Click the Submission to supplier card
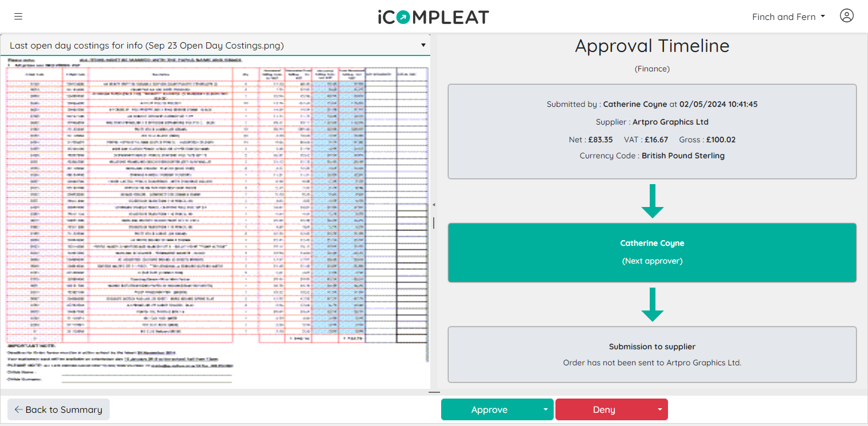This screenshot has height=426, width=868. coord(652,355)
